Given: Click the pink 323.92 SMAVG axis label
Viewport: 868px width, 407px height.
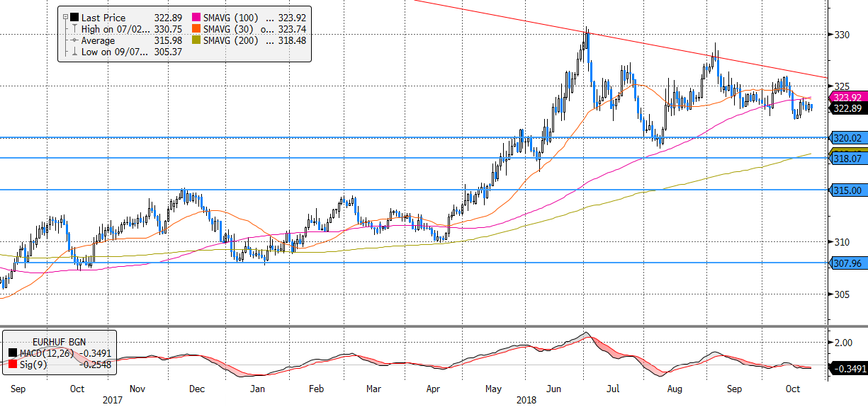Looking at the screenshot, I should click(x=847, y=98).
